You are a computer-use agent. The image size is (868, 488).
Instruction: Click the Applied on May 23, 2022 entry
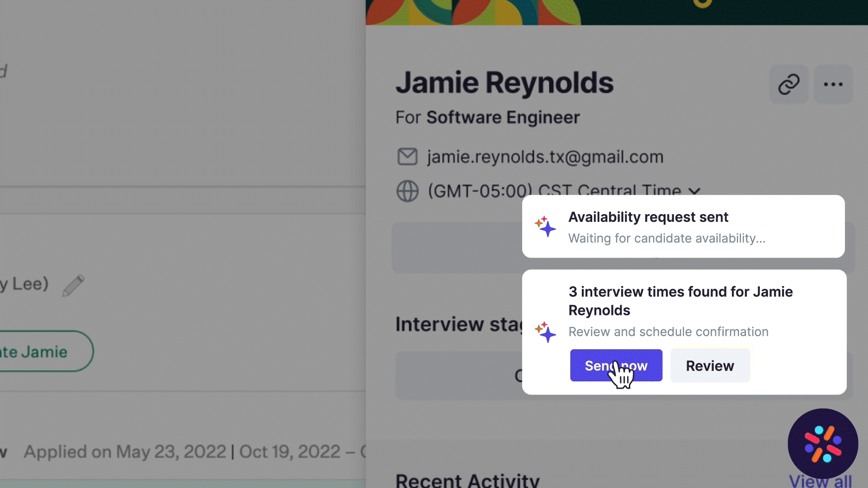click(x=125, y=451)
